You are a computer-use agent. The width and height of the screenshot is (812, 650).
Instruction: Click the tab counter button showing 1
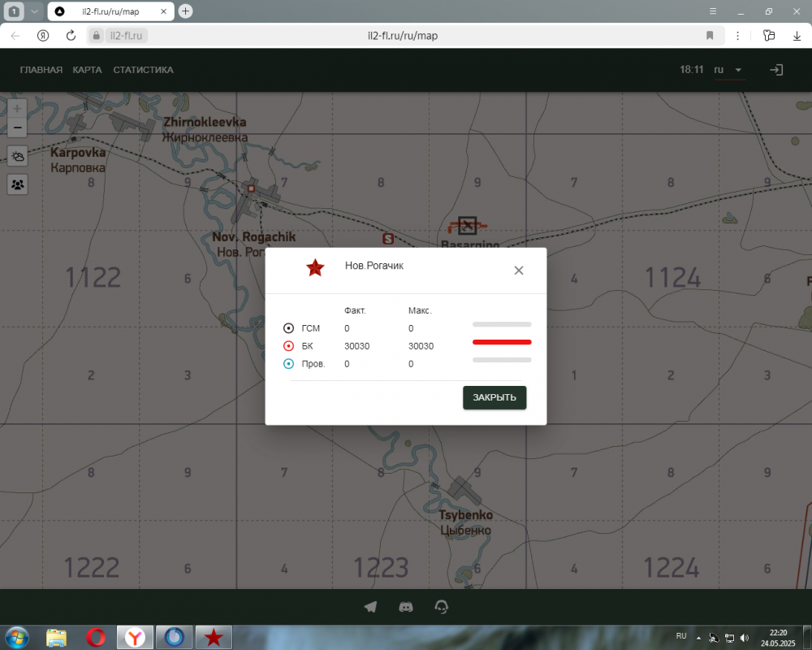click(14, 11)
